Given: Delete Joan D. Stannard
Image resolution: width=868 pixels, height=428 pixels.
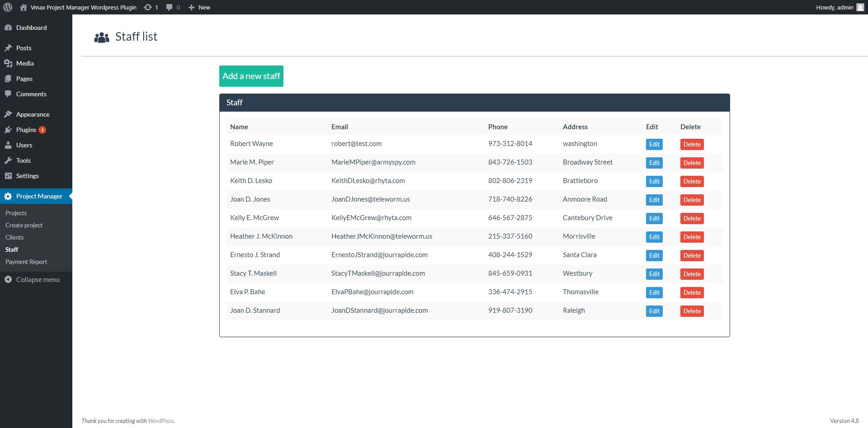Looking at the screenshot, I should [x=692, y=311].
